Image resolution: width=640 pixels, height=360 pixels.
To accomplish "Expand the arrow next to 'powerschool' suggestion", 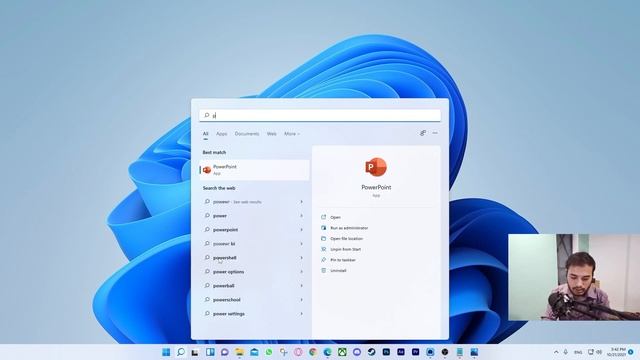I will point(302,300).
